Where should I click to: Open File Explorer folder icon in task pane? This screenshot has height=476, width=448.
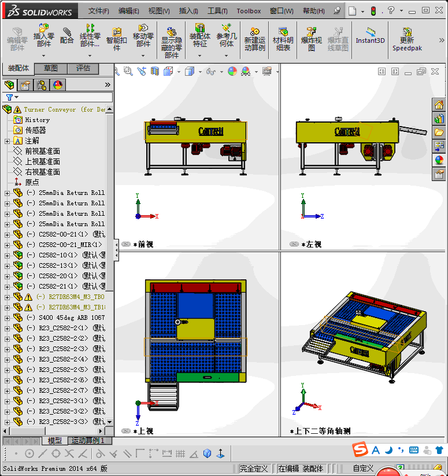click(439, 132)
